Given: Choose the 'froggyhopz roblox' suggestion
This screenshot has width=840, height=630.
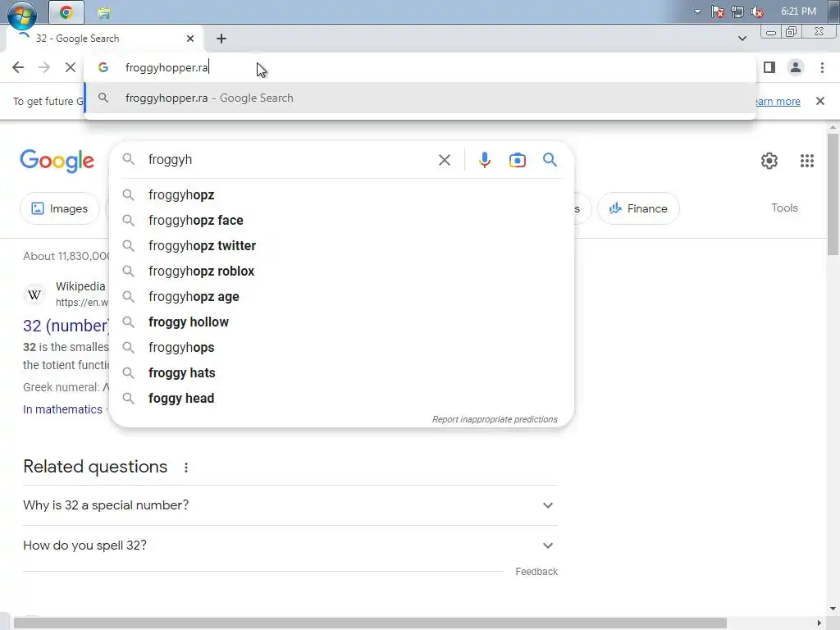Looking at the screenshot, I should point(342,271).
